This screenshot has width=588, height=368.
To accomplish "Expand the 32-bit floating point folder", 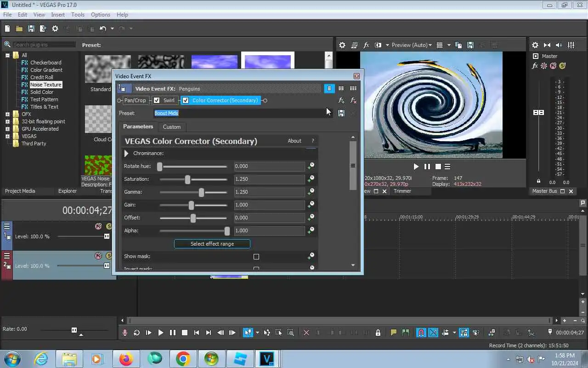I will (7, 121).
